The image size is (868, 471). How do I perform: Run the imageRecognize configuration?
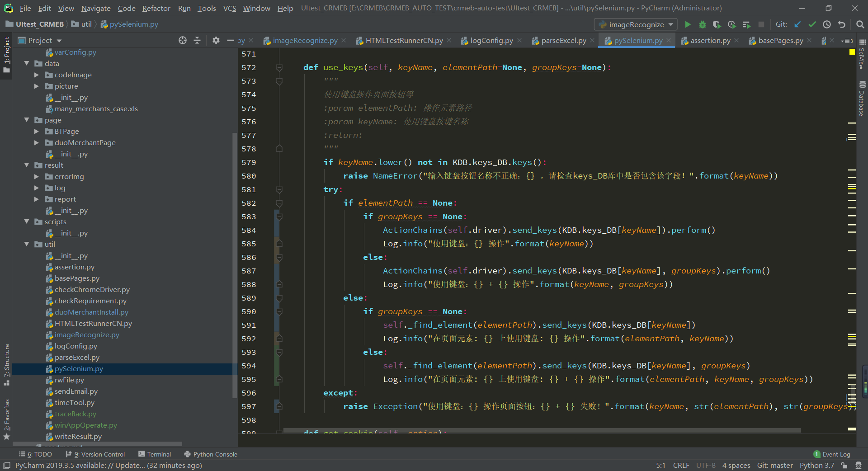click(688, 24)
